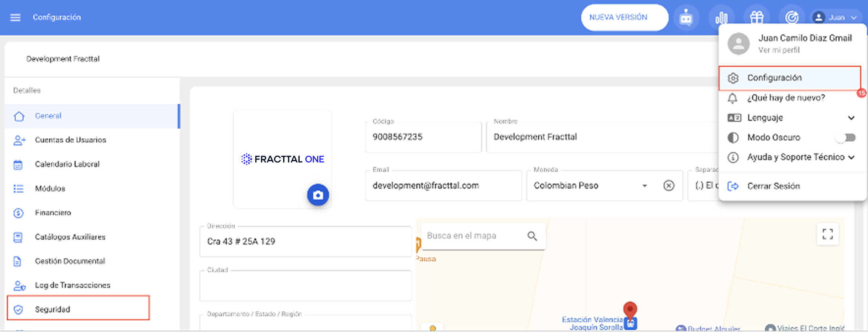
Task: Select Configuración in the user menu
Action: pos(789,78)
